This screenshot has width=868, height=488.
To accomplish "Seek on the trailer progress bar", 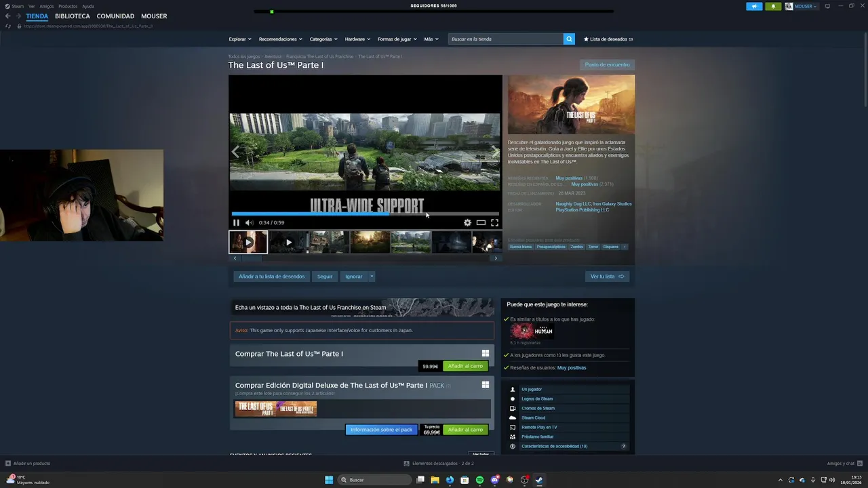I will click(365, 213).
